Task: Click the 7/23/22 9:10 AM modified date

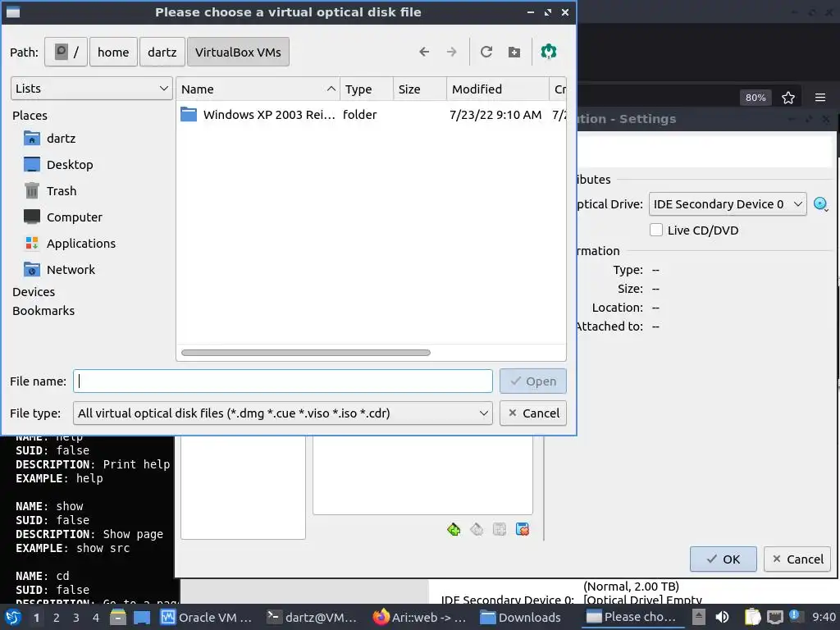Action: 495,115
